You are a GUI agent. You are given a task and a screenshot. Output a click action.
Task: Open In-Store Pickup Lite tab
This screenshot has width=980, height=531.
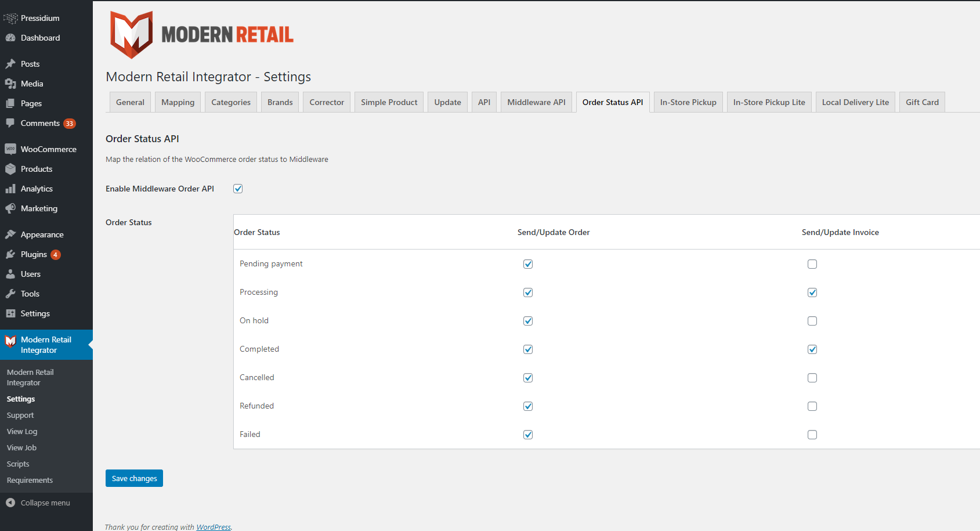[x=769, y=102]
